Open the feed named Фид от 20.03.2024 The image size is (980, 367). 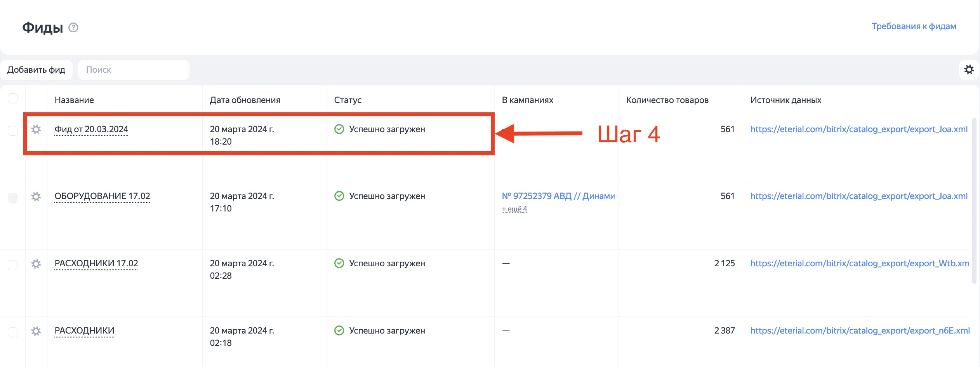pyautogui.click(x=91, y=129)
